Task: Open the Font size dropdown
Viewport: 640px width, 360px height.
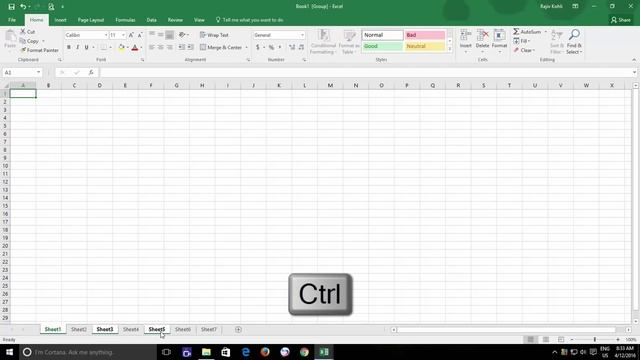Action: 123,35
